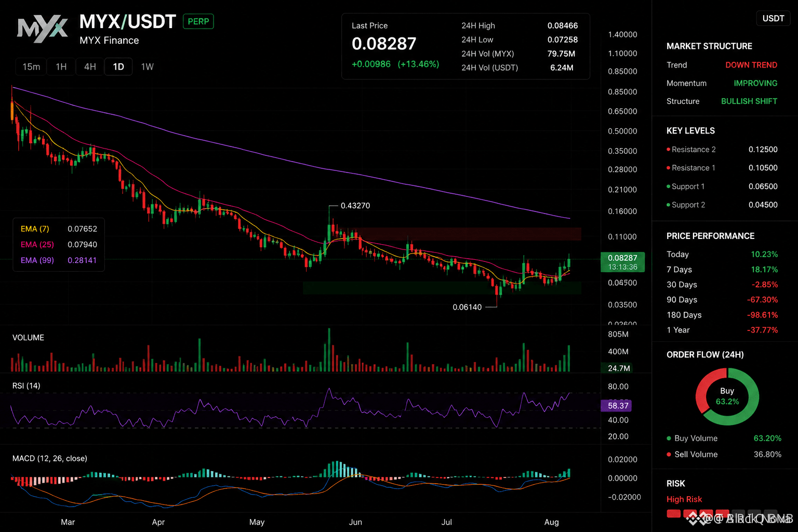Click the DOWN TREND status
Image resolution: width=798 pixels, height=532 pixels.
click(751, 65)
